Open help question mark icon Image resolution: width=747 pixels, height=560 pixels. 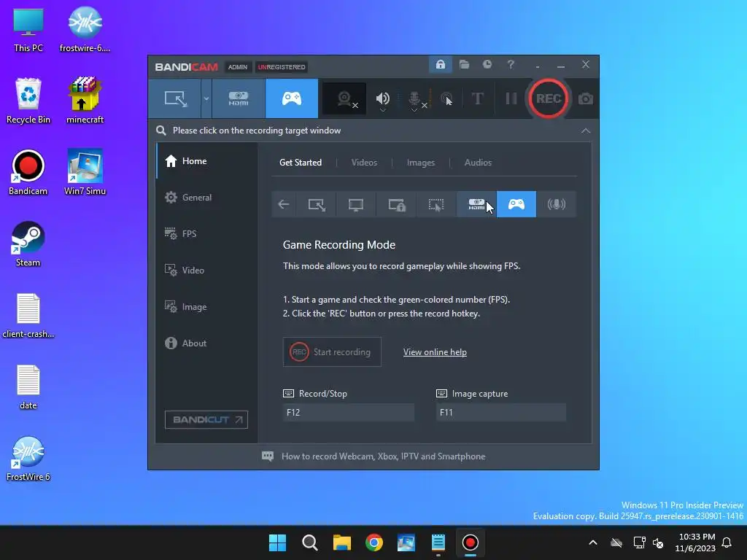511,64
